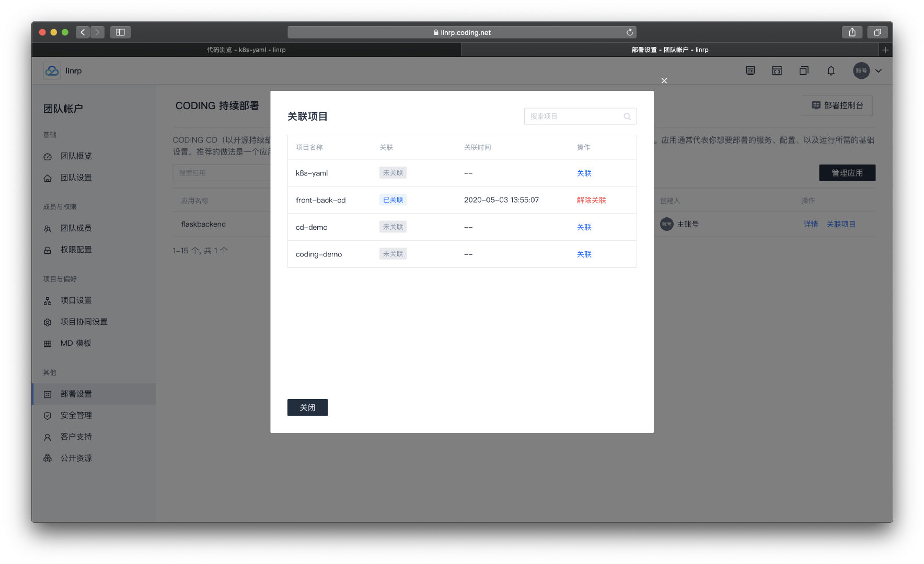
Task: Switch to 代码浏览 - k8s-yaml browser tab
Action: coord(246,50)
